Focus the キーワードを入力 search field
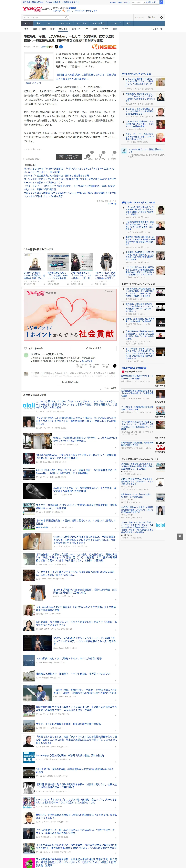This screenshot has height=868, width=186. pos(44,18)
